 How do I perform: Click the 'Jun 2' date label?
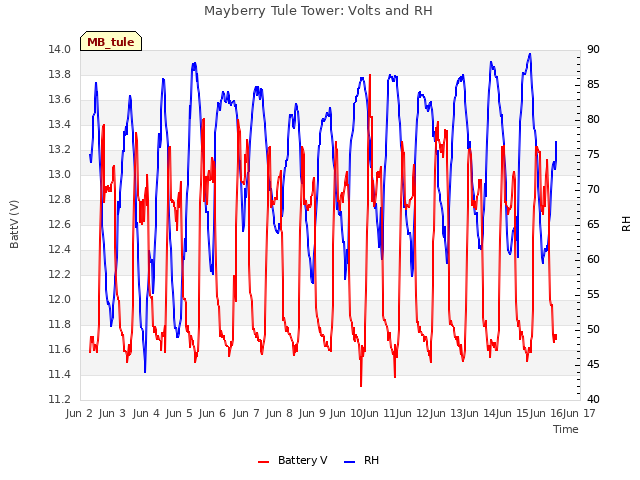[79, 413]
